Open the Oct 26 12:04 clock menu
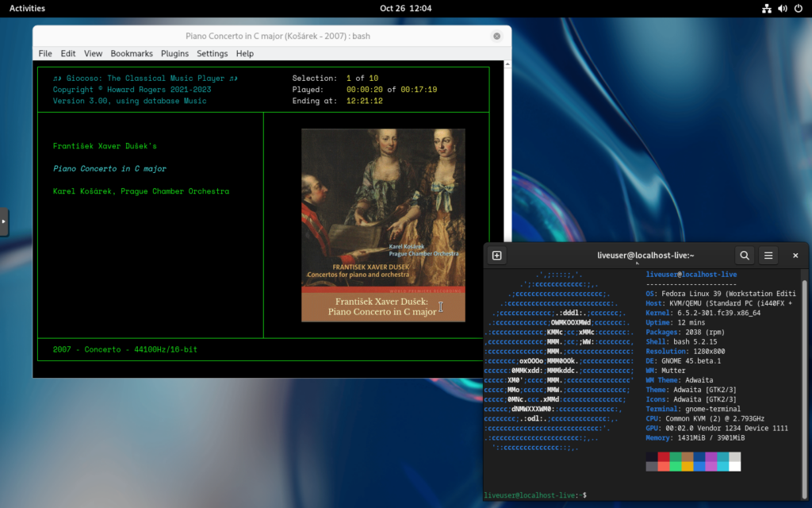 point(405,8)
